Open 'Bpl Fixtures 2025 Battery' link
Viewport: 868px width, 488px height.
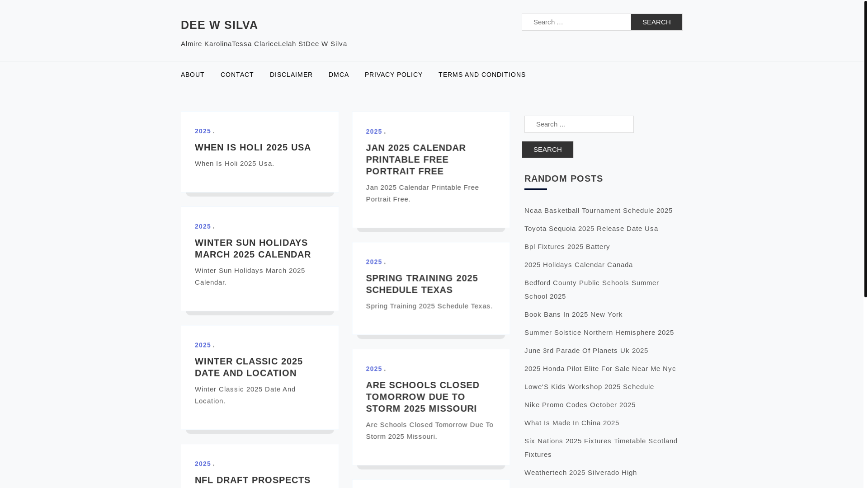click(x=567, y=247)
